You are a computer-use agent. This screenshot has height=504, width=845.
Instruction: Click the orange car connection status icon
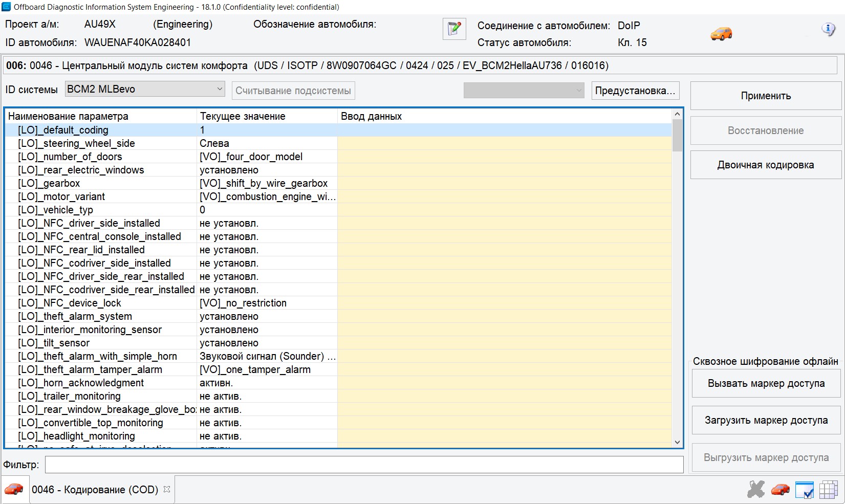click(x=721, y=34)
